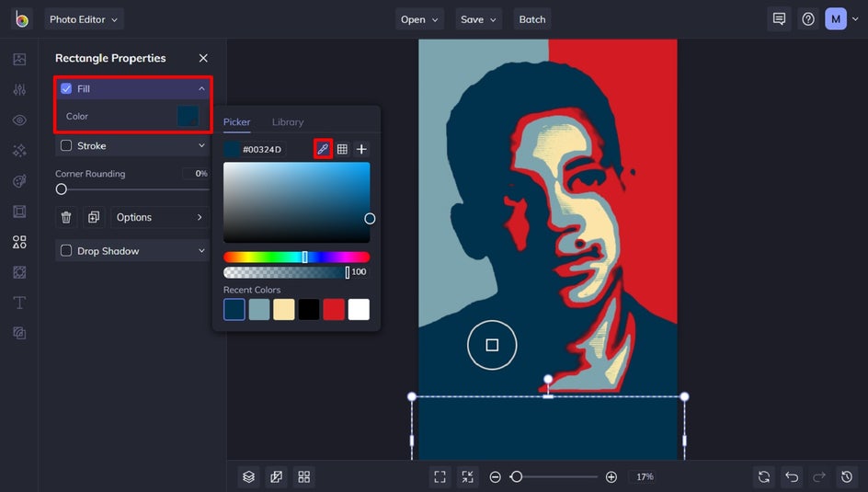The image size is (868, 492).
Task: Click the eyedropper tool in color picker
Action: click(x=323, y=149)
